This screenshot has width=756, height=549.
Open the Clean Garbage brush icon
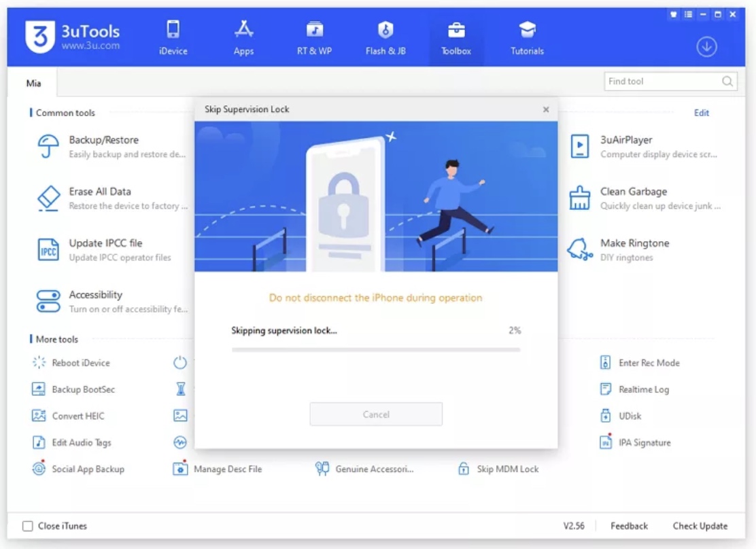(x=579, y=198)
